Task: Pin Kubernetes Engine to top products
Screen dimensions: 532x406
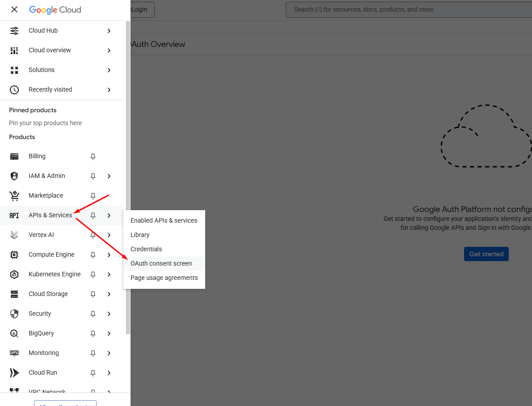Action: click(x=93, y=275)
